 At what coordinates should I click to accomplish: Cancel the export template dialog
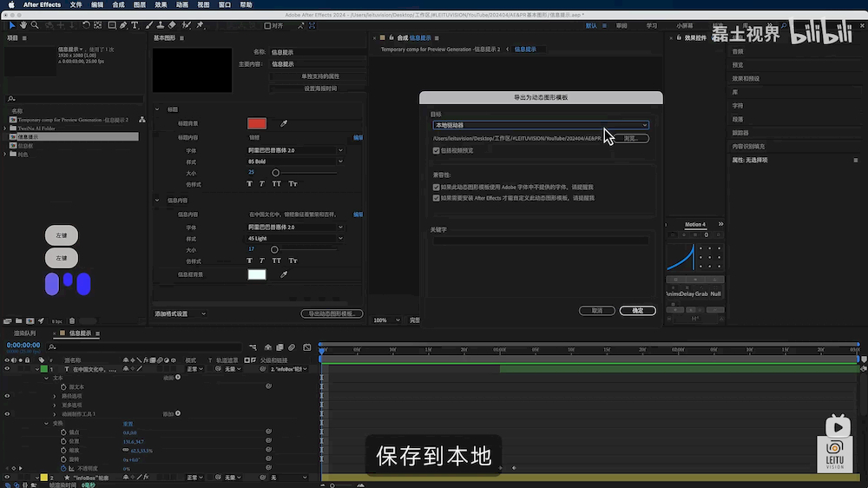(x=597, y=311)
